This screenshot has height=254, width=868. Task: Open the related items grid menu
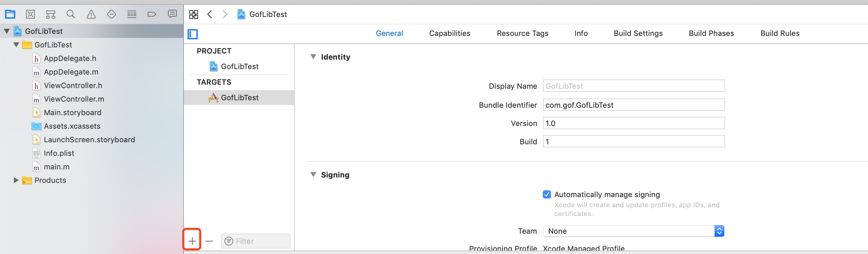(194, 14)
